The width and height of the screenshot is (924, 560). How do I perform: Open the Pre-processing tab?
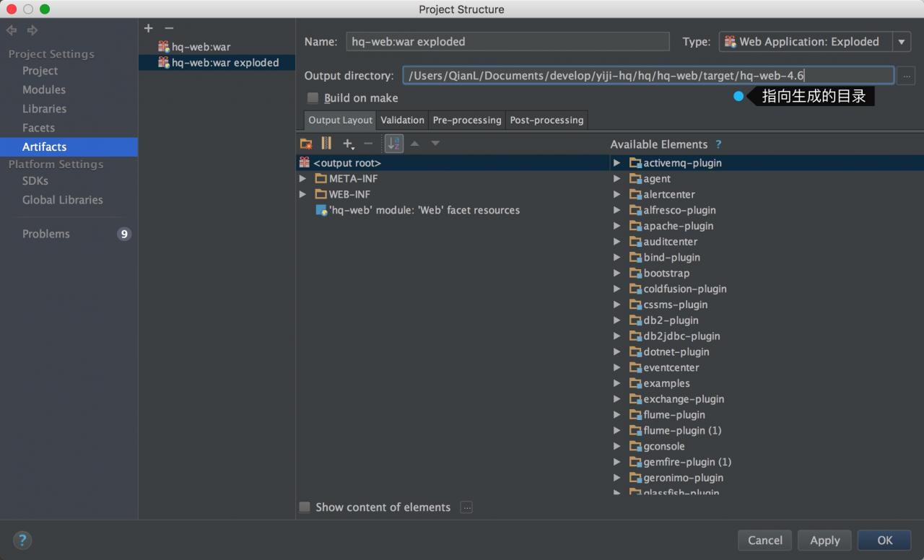[x=466, y=120]
